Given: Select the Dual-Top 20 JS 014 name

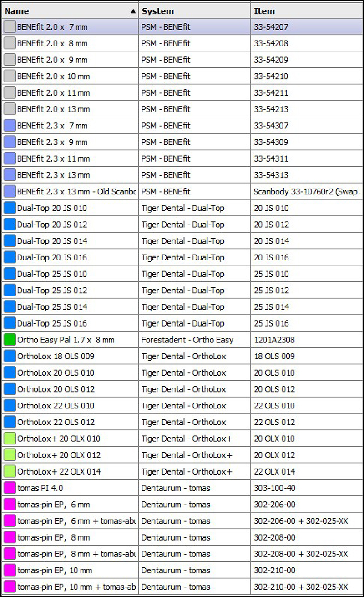Looking at the screenshot, I should click(52, 241).
